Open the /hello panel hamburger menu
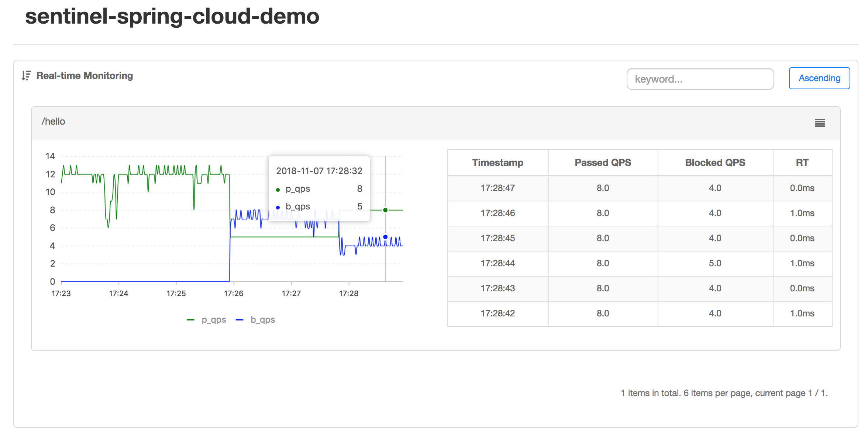 click(x=820, y=123)
